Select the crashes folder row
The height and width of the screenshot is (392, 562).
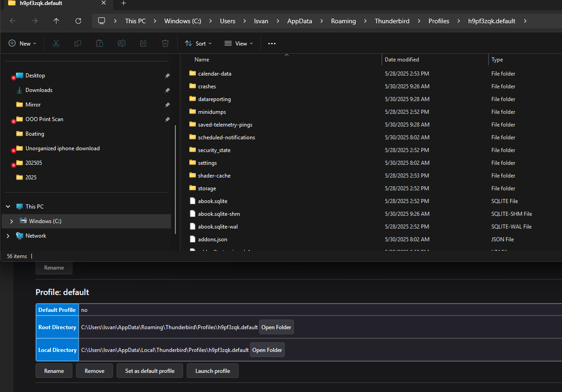(371, 87)
